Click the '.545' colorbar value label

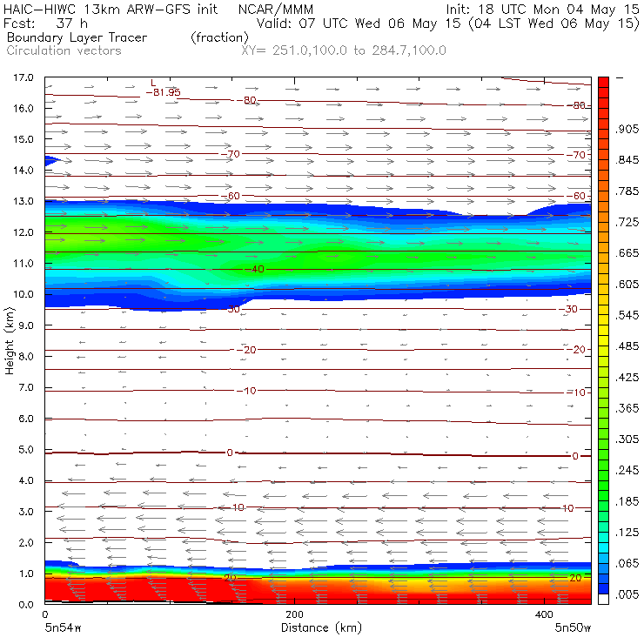click(627, 315)
